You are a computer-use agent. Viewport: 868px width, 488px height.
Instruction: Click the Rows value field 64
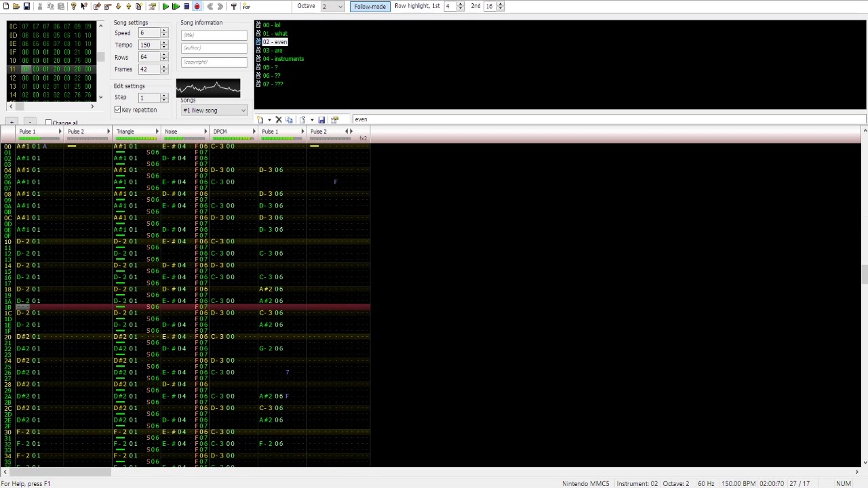[x=149, y=57]
